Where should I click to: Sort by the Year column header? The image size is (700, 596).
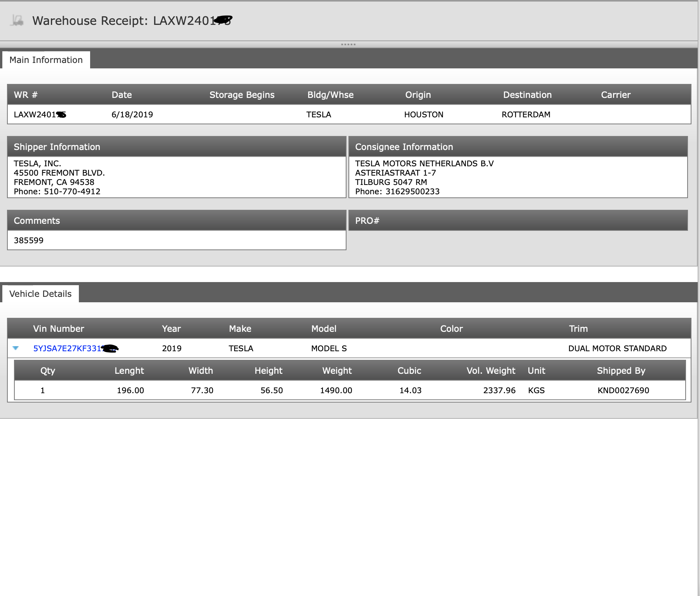point(171,329)
